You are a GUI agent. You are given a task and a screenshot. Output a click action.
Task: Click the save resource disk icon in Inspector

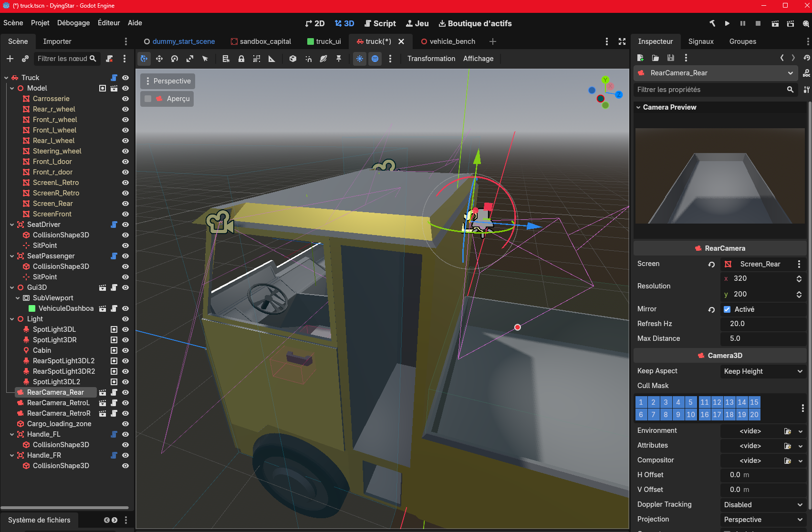click(x=671, y=58)
